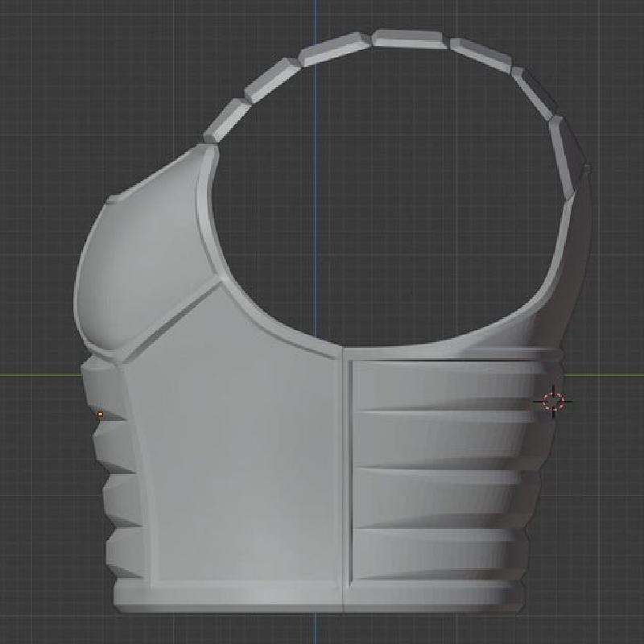This screenshot has width=644, height=644.
Task: Click the far-right segment of collar ring
Action: point(574,161)
